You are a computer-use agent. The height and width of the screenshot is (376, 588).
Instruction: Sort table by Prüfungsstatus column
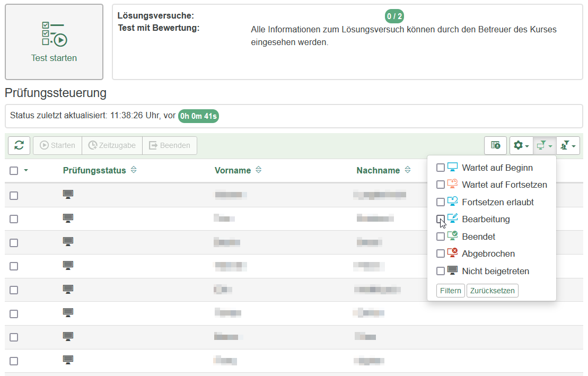click(134, 170)
